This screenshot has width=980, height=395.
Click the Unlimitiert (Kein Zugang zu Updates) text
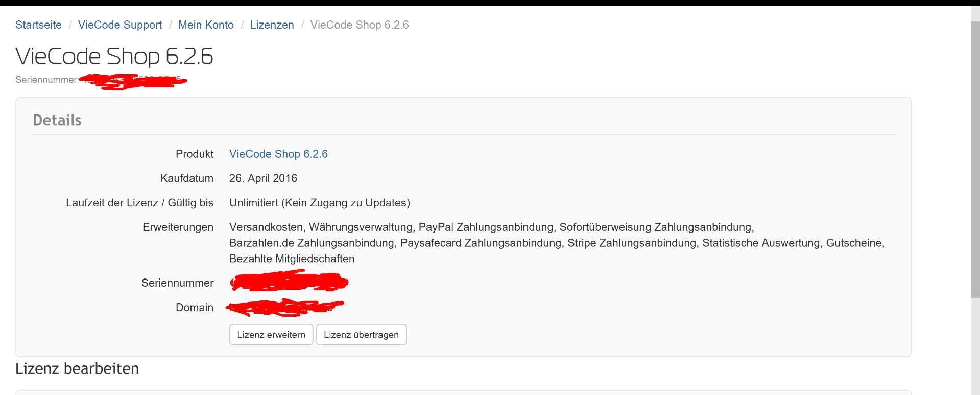tap(320, 203)
